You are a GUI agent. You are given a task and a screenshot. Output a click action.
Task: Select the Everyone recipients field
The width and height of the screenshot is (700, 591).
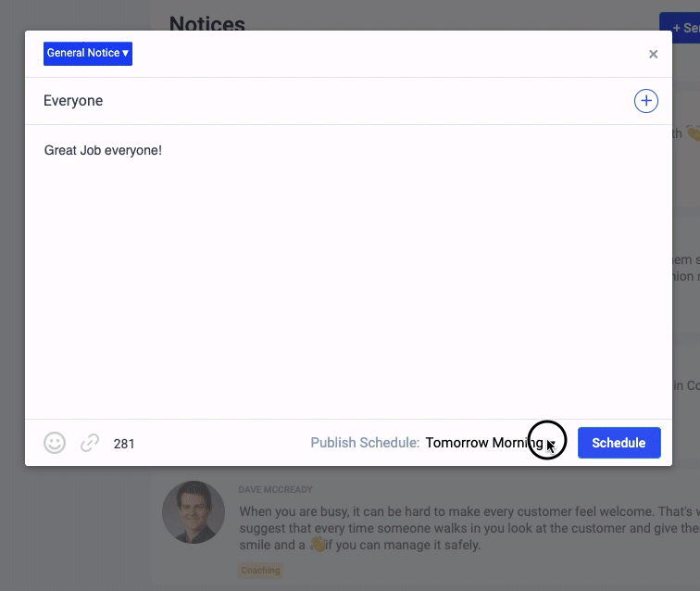tap(74, 101)
